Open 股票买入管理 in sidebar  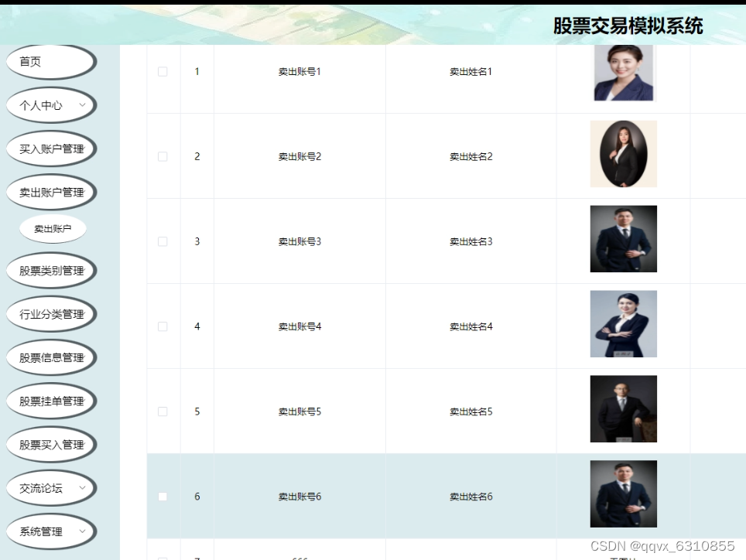51,445
